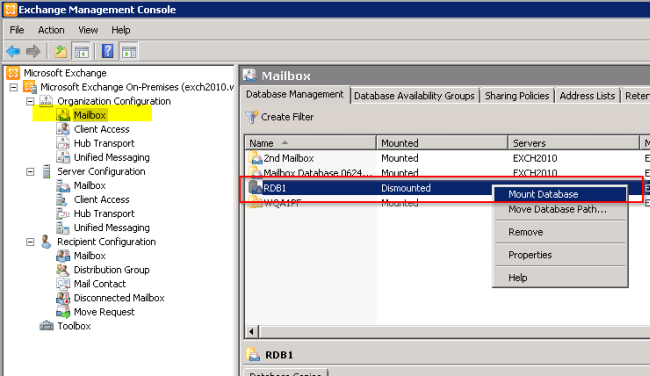Click the Client Access icon under Organization Configuration

point(63,129)
